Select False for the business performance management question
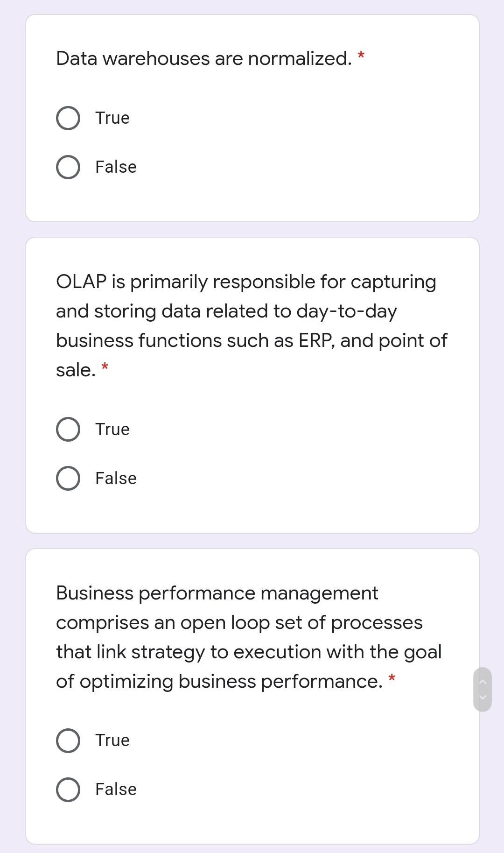The width and height of the screenshot is (504, 853). point(68,789)
